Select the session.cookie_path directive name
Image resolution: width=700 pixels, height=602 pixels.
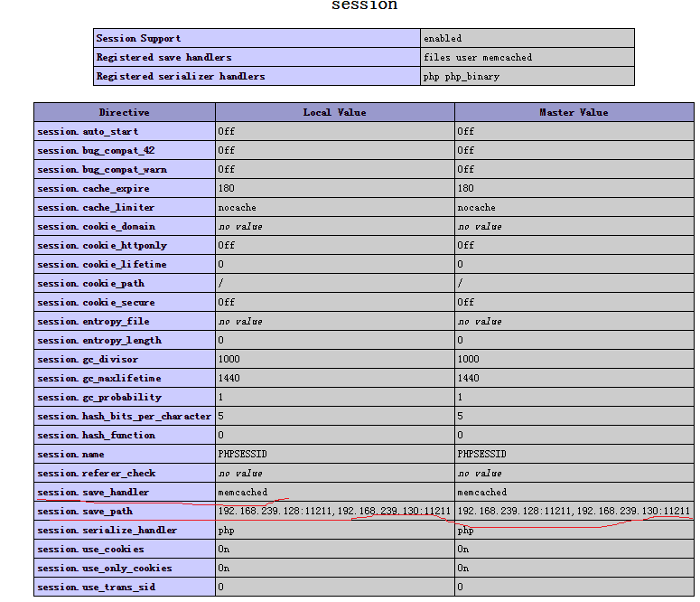pyautogui.click(x=91, y=284)
